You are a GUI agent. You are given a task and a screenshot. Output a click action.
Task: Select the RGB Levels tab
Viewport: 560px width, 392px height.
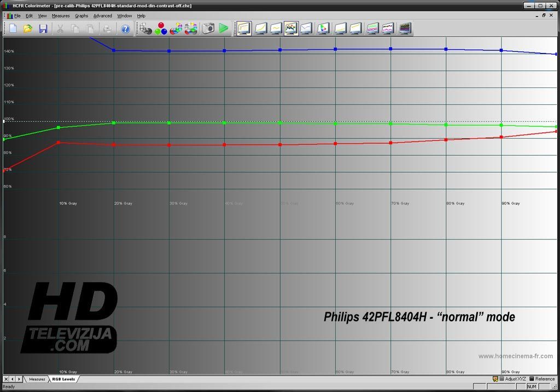click(63, 379)
